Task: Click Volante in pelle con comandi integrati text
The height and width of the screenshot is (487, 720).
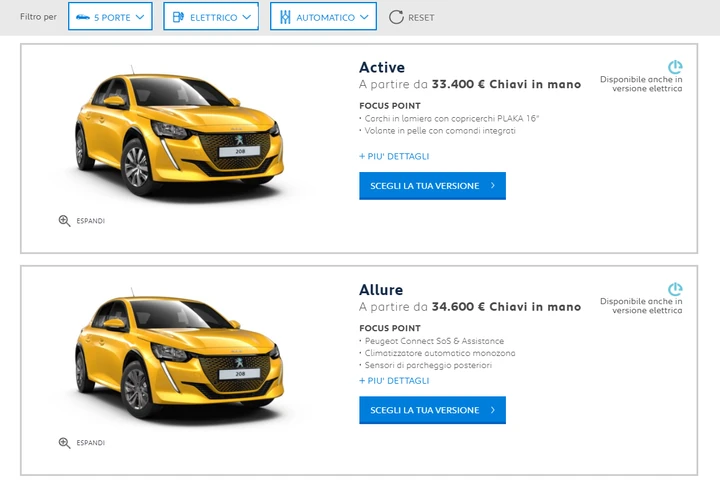Action: click(x=440, y=131)
